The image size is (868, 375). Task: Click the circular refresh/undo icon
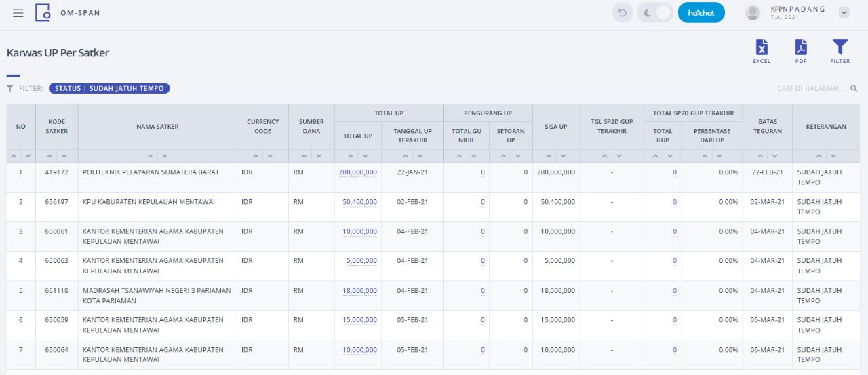click(x=622, y=13)
